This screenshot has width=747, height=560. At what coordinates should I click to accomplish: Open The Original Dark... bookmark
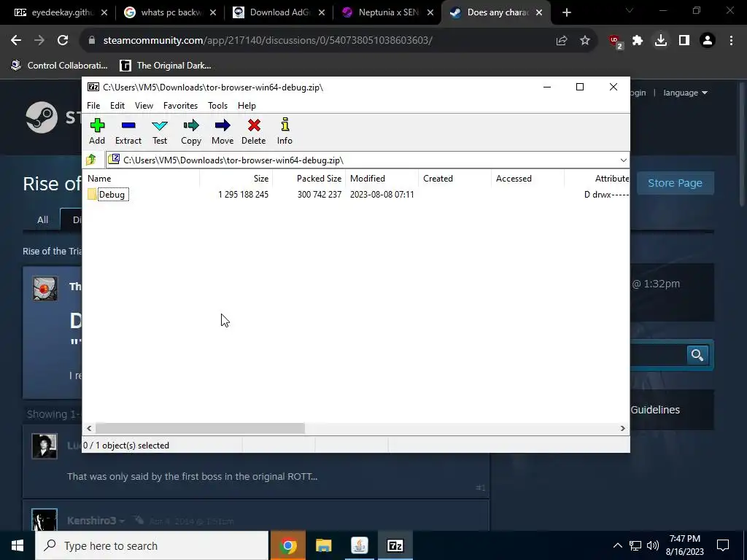point(166,65)
